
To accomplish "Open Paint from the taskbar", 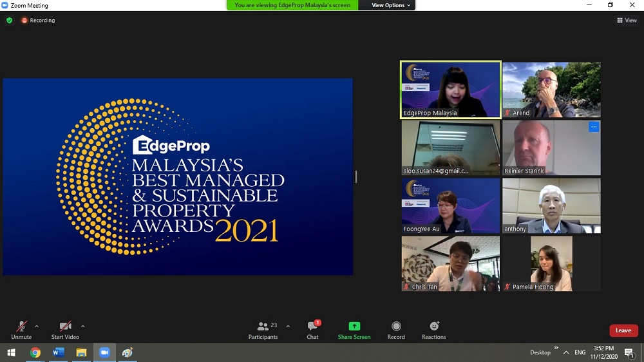I will [x=128, y=352].
